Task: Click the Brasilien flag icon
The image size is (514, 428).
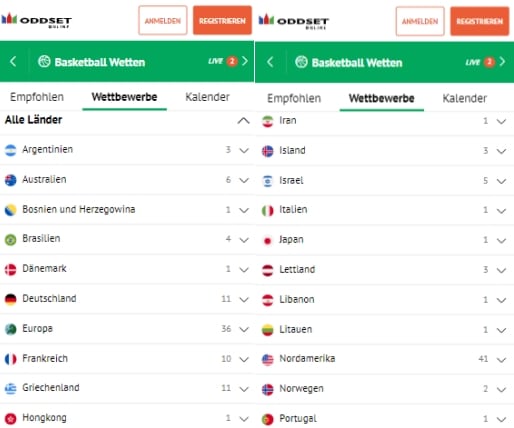Action: (x=11, y=239)
